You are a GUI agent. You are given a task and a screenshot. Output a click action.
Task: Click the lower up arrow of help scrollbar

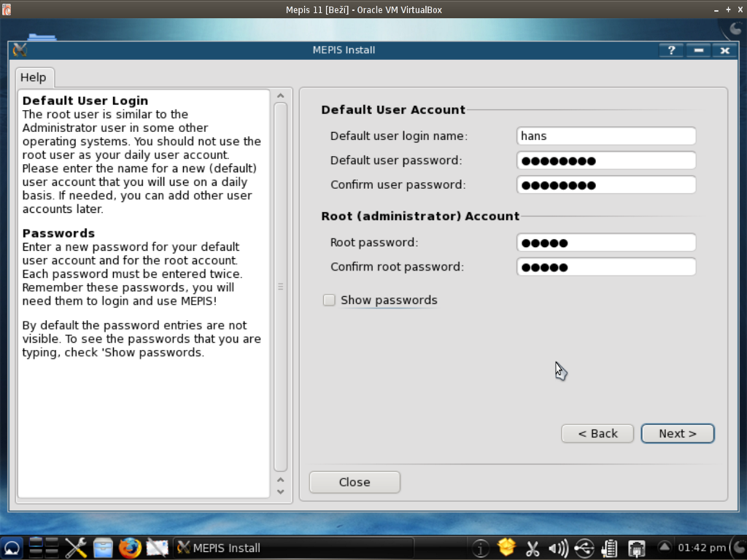281,480
